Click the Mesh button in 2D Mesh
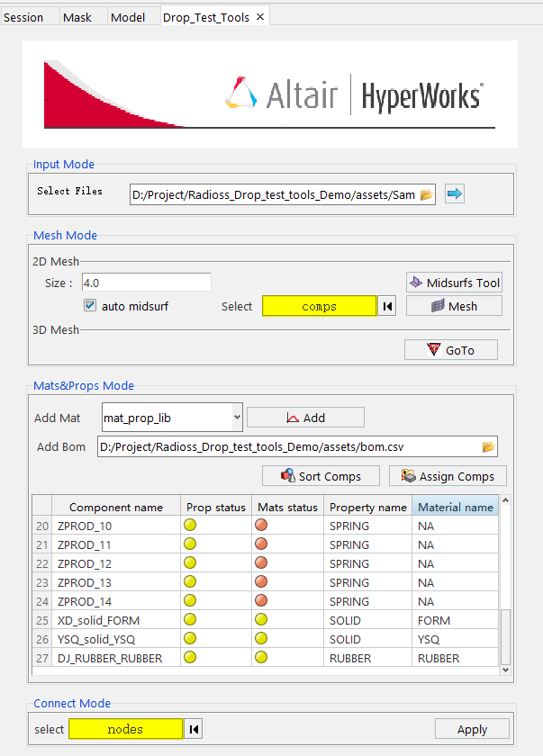 tap(454, 306)
